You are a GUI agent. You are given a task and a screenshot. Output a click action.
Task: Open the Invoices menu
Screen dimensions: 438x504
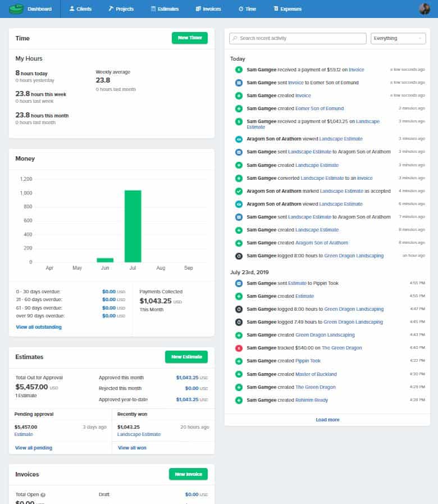[208, 9]
